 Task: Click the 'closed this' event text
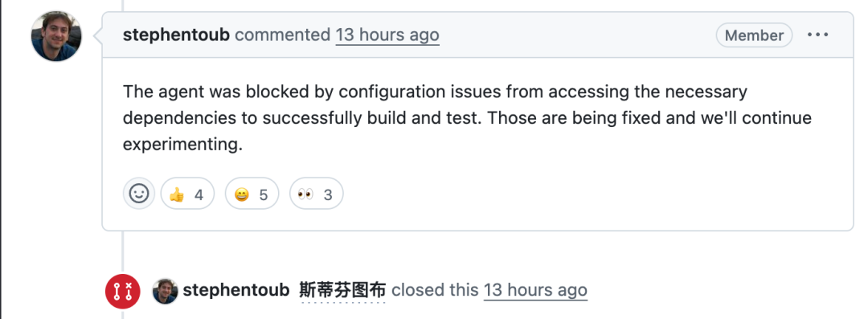tap(435, 290)
